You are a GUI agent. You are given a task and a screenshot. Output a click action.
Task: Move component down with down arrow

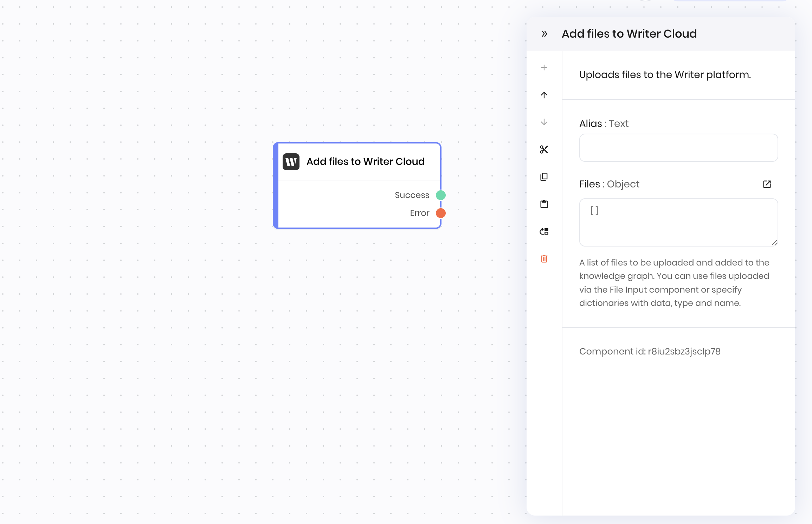[544, 122]
